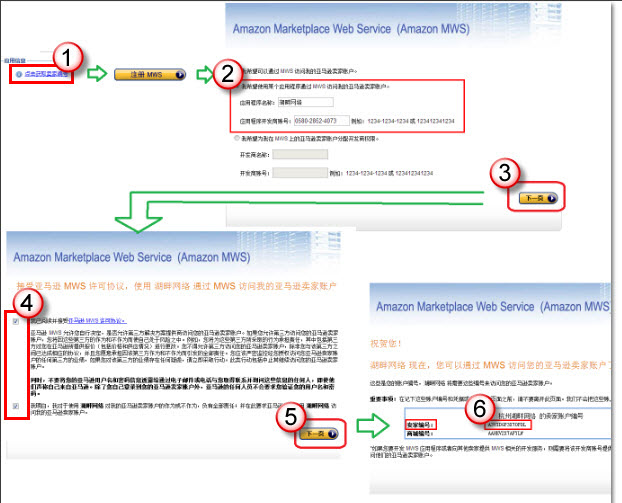Click the 商城编号 label
The height and width of the screenshot is (503, 622).
tap(420, 434)
